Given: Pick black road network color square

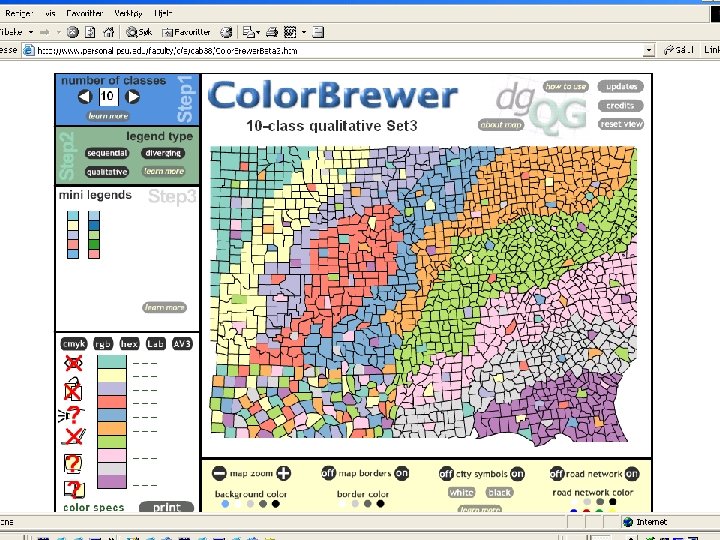Looking at the screenshot, I should click(613, 502).
